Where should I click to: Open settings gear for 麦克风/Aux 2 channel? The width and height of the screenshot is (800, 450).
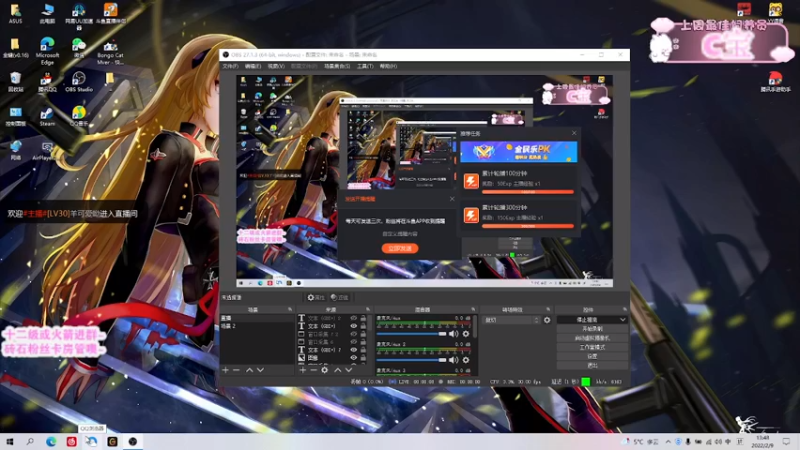pos(466,360)
